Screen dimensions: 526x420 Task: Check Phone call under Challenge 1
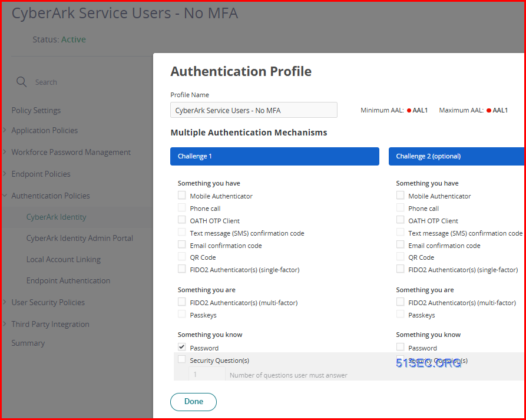[x=182, y=208]
